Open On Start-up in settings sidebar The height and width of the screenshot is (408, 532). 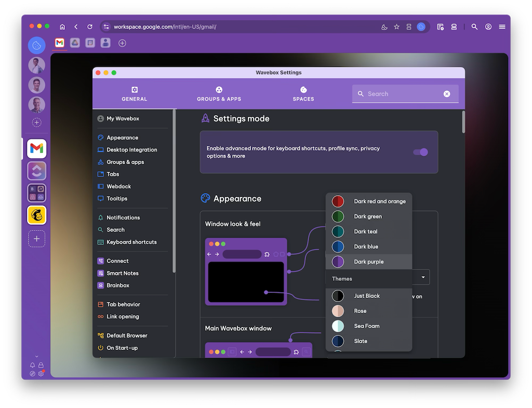coord(118,348)
